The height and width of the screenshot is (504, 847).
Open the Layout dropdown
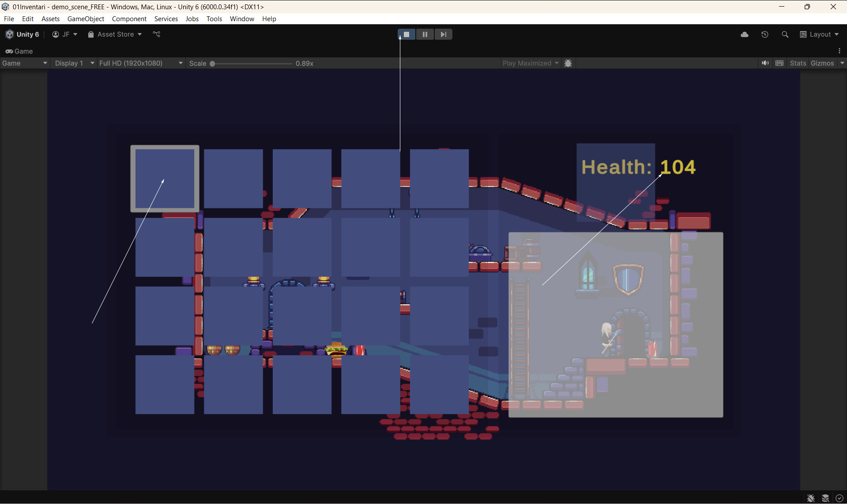(820, 34)
